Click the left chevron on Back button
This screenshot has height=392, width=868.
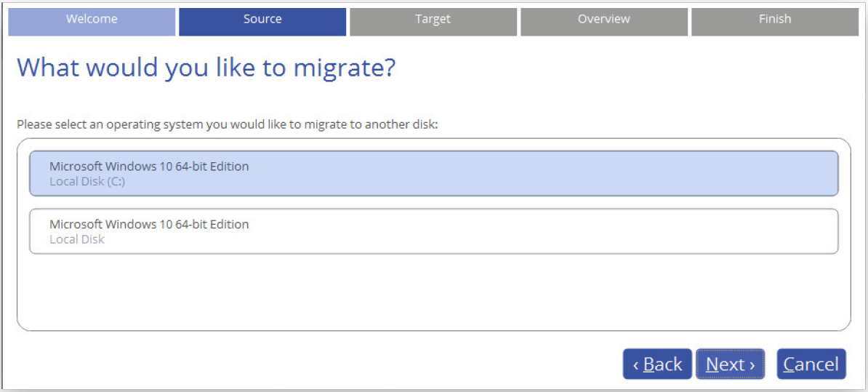635,365
